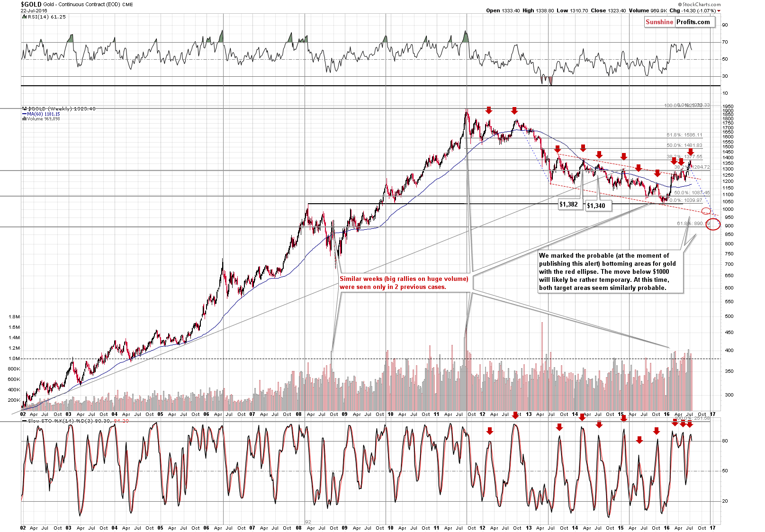Click the 1.0M volume axis label
This screenshot has height=532, width=765.
tap(14, 359)
